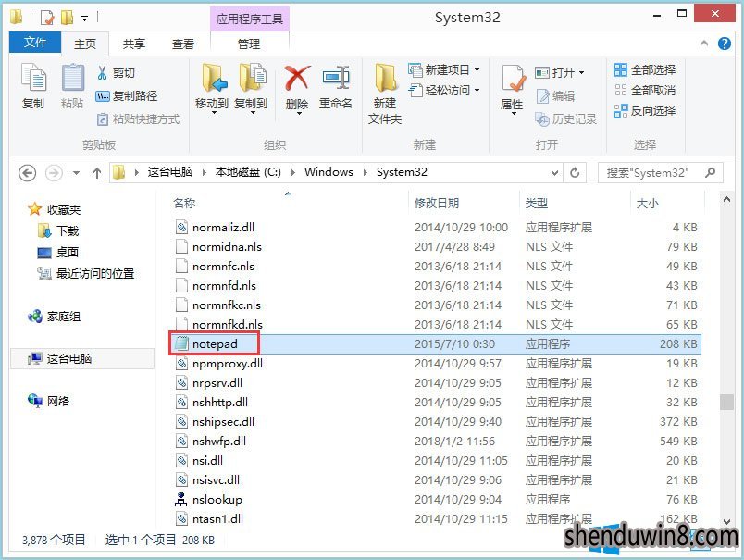
Task: Click 这台电脑 in the breadcrumb path
Action: 170,172
